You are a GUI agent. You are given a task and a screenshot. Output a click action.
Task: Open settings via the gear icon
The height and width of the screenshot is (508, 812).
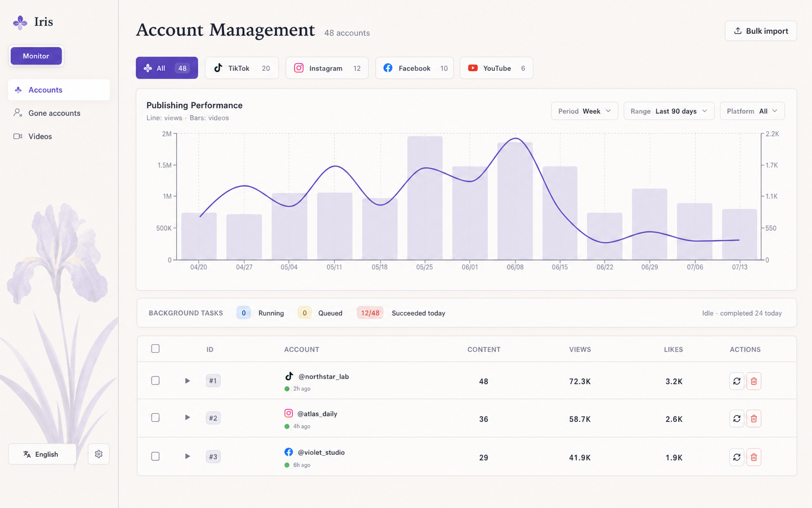click(x=99, y=454)
